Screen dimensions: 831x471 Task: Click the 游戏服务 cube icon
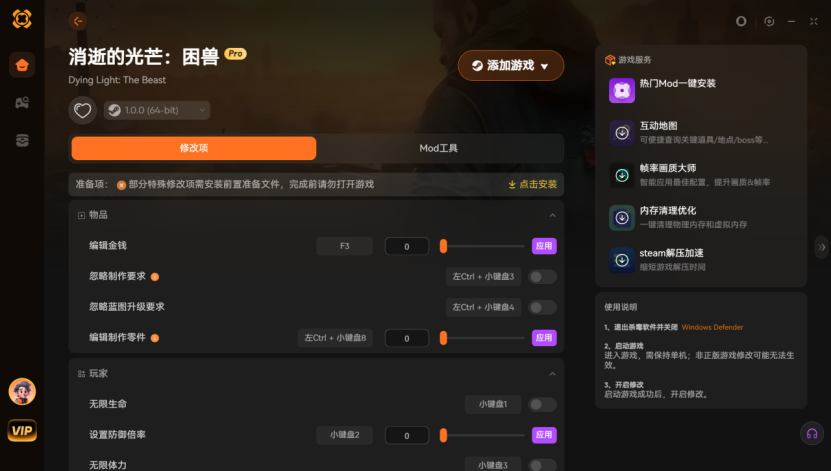(610, 60)
